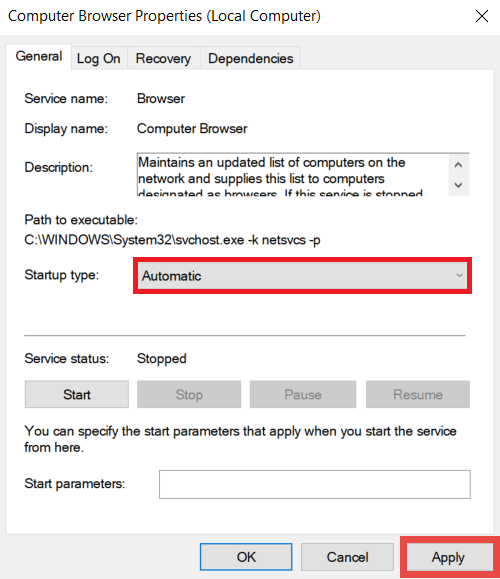Click the Pause service button
Viewport: 500px width, 579px height.
tap(303, 394)
